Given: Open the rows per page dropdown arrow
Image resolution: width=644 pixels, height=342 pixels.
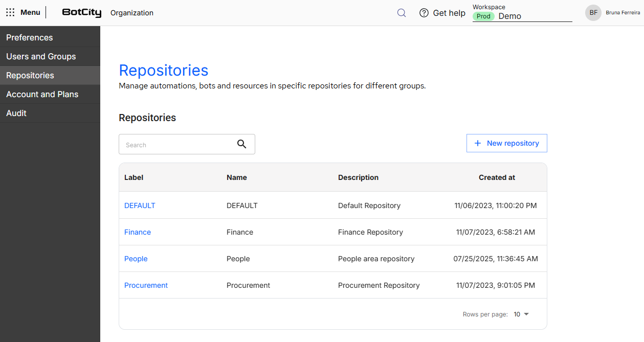Looking at the screenshot, I should coord(526,314).
